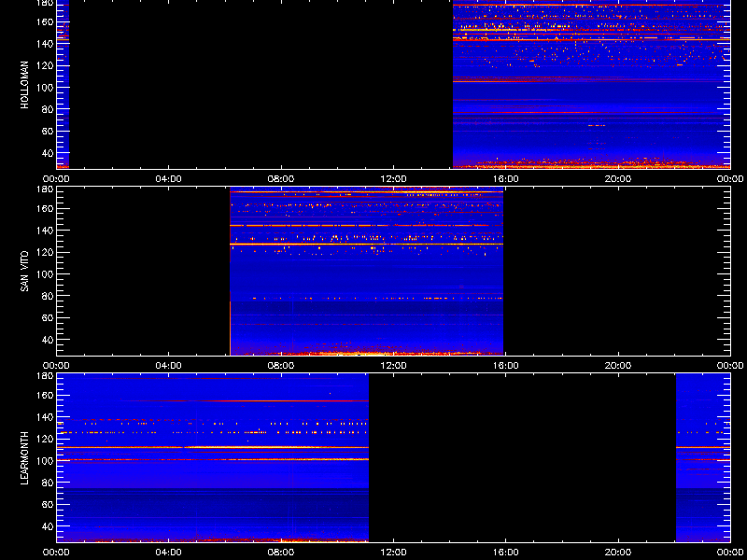The height and width of the screenshot is (560, 747).
Task: Pick the 80 tick label on San Vito axis
Action: coord(49,296)
